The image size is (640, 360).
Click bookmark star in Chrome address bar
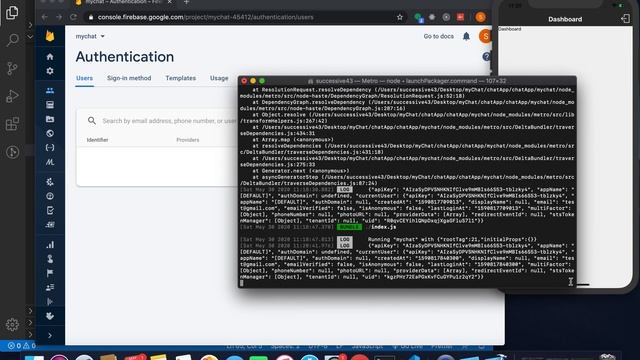[x=400, y=17]
